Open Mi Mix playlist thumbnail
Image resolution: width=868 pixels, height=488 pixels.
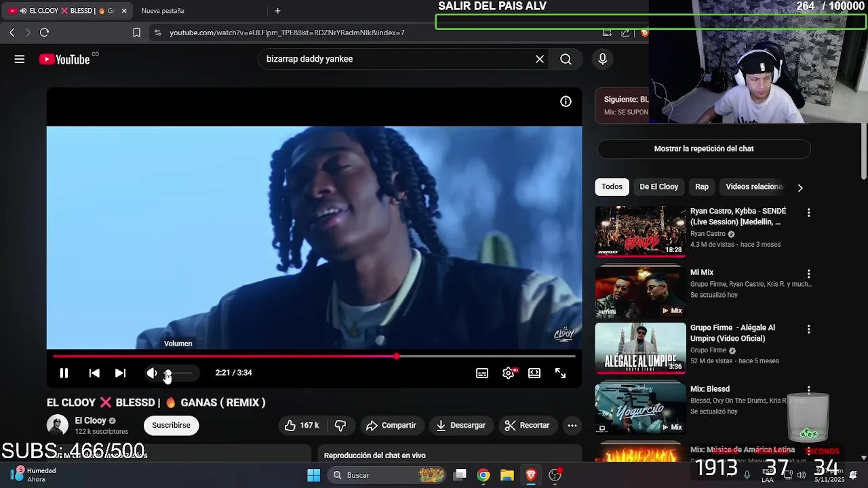click(641, 292)
